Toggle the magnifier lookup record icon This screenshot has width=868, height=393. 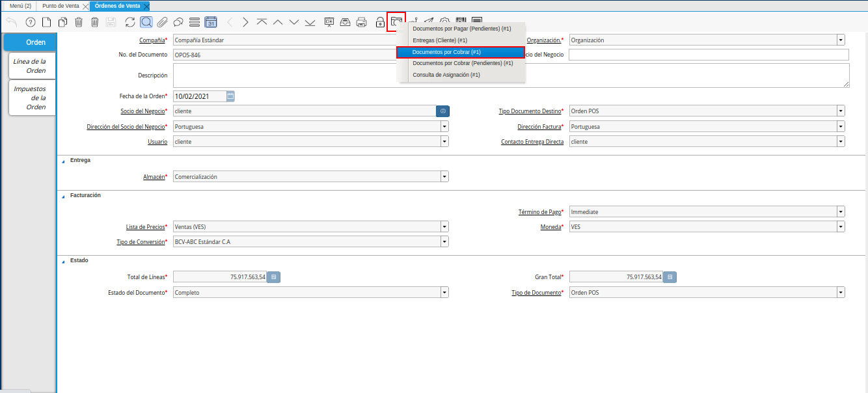146,22
